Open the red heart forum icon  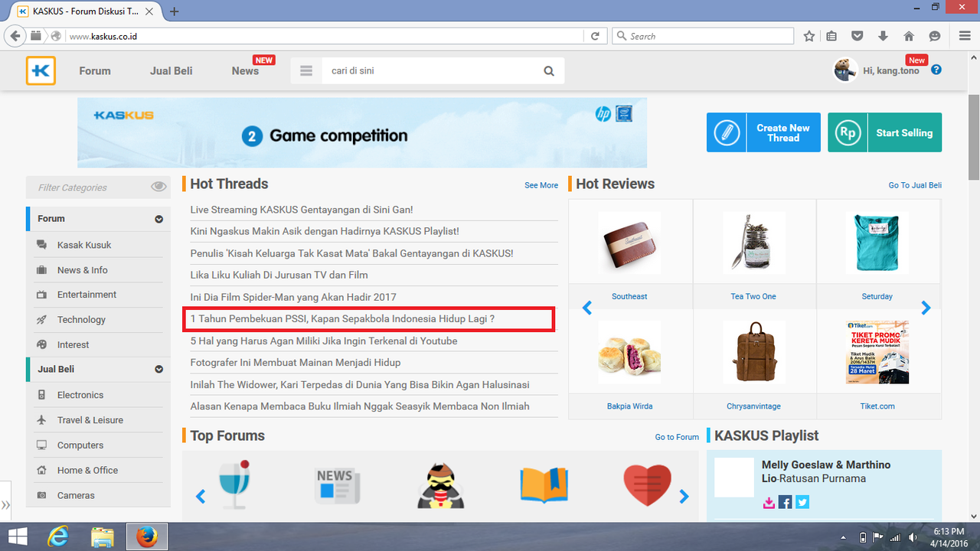[647, 486]
